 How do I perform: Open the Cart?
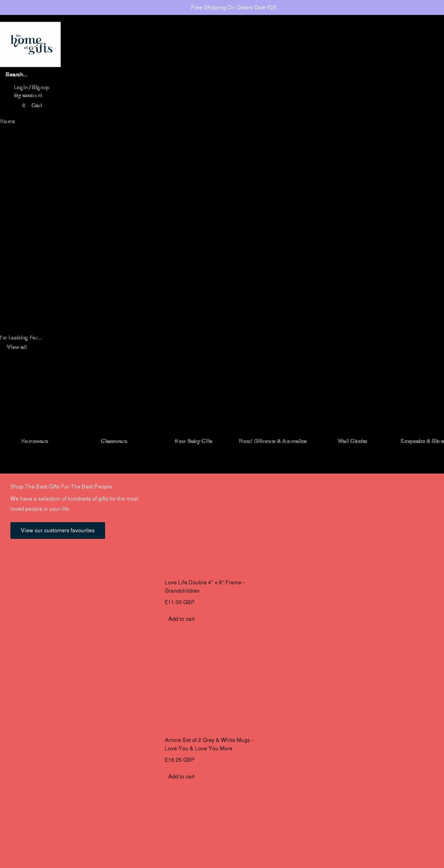[x=37, y=106]
